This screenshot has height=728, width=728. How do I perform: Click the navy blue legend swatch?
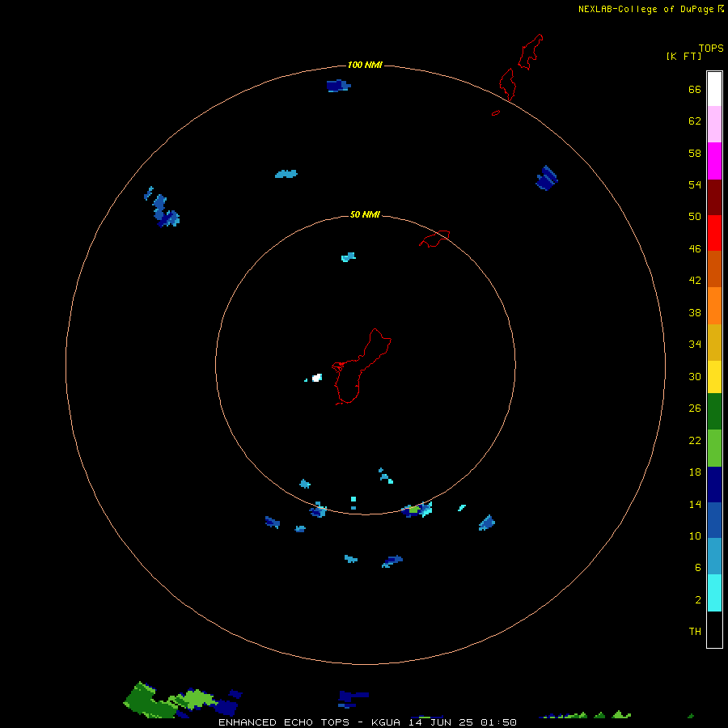pos(714,485)
